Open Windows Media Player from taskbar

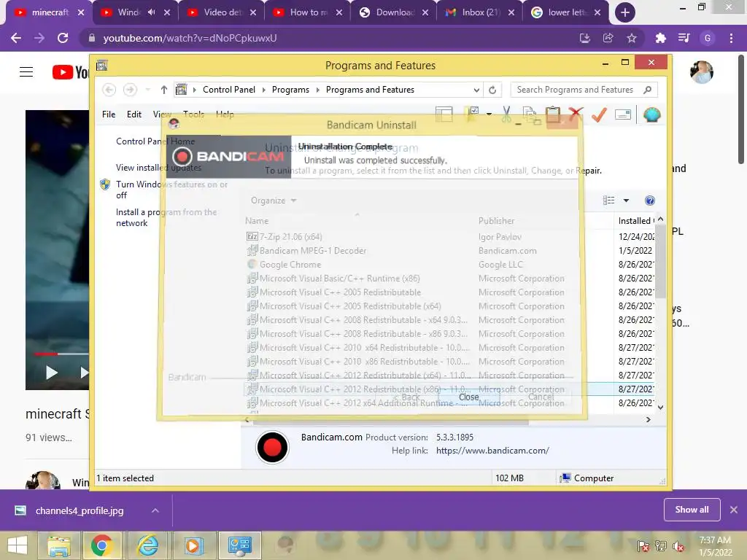click(193, 545)
